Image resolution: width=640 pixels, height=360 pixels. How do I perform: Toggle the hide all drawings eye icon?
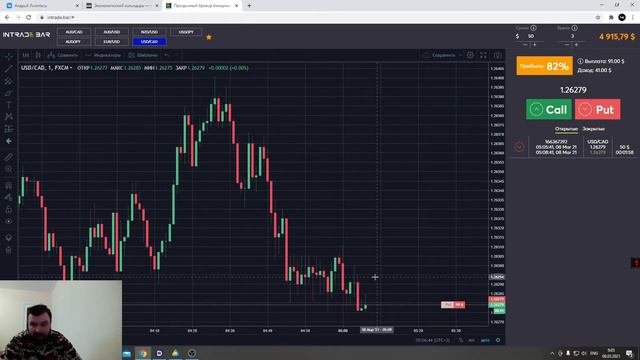coord(9,221)
